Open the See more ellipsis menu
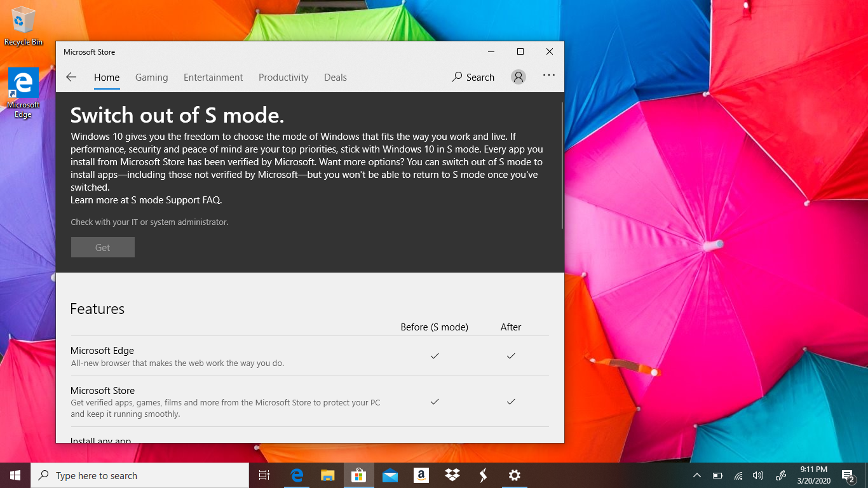This screenshot has height=488, width=868. [549, 75]
